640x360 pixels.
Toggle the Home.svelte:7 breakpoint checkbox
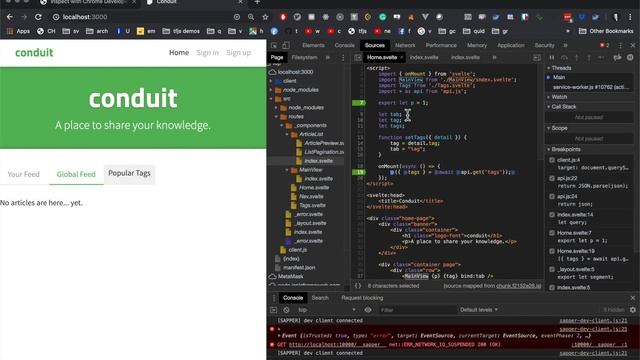click(x=552, y=233)
